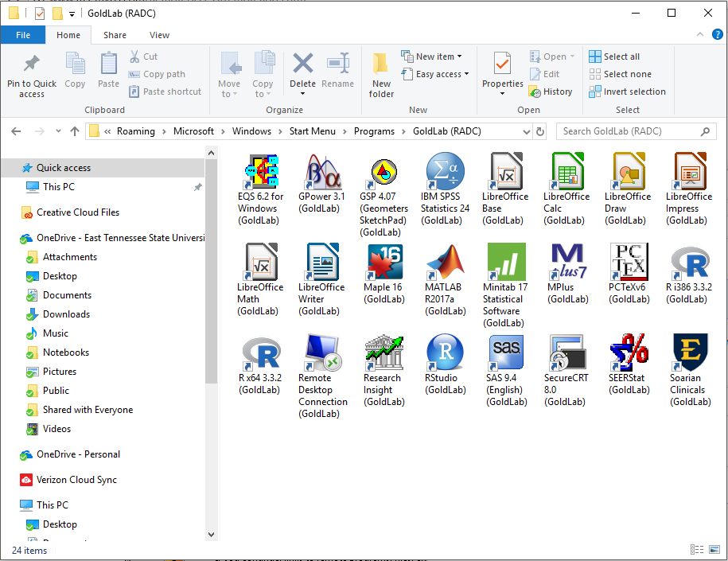Click Invert selection in the ribbon

coord(627,92)
